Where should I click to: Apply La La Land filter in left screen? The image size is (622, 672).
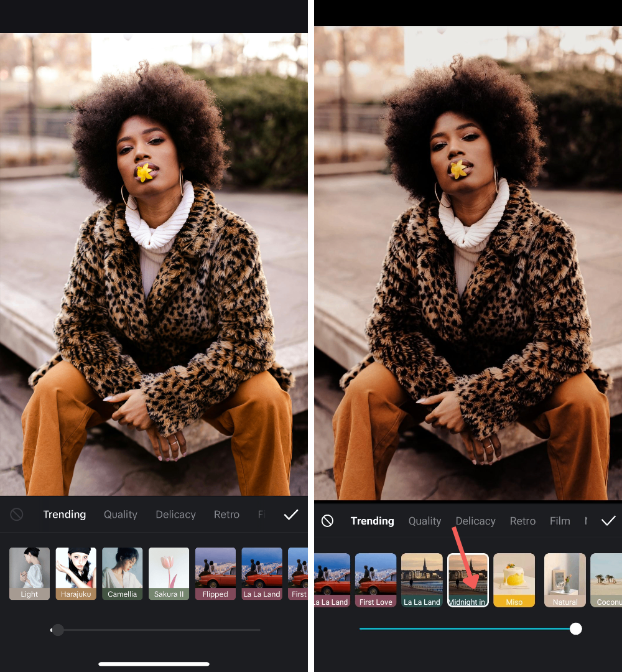point(262,574)
